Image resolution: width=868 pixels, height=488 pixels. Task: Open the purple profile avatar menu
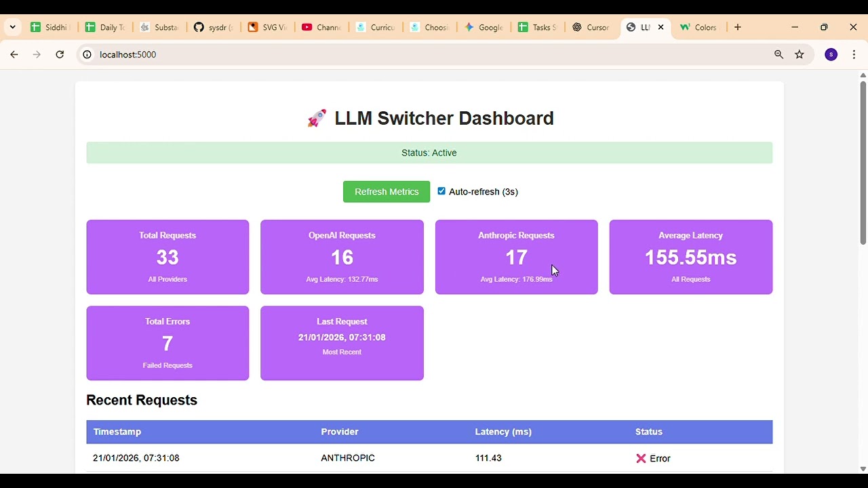coord(831,54)
